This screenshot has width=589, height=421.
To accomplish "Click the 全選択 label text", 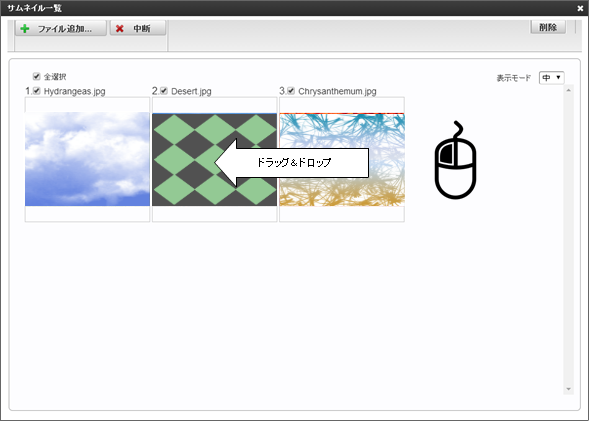I will pyautogui.click(x=55, y=77).
